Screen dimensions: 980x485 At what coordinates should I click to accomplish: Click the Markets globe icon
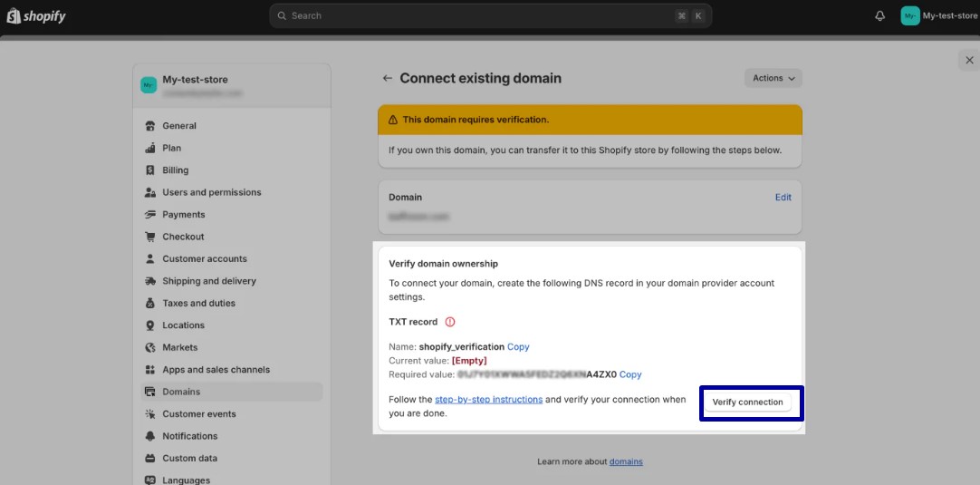[x=150, y=347]
